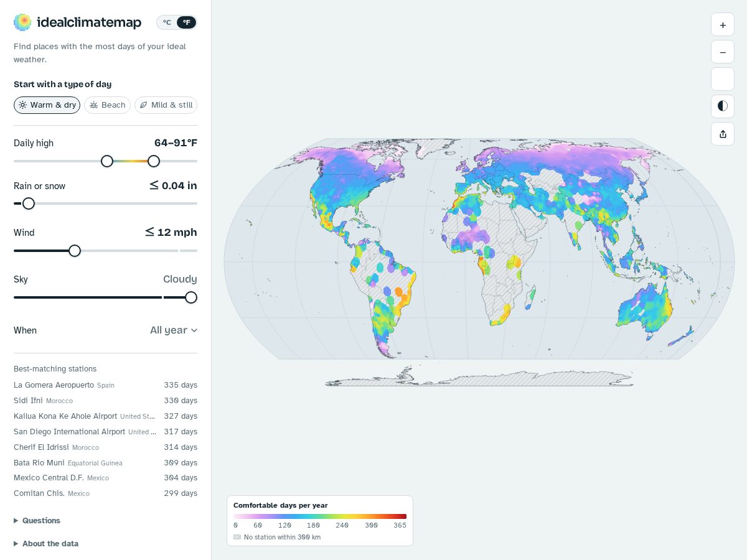Screen dimensions: 747x560
Task: Select Bata Rio Muni station
Action: tap(105, 463)
